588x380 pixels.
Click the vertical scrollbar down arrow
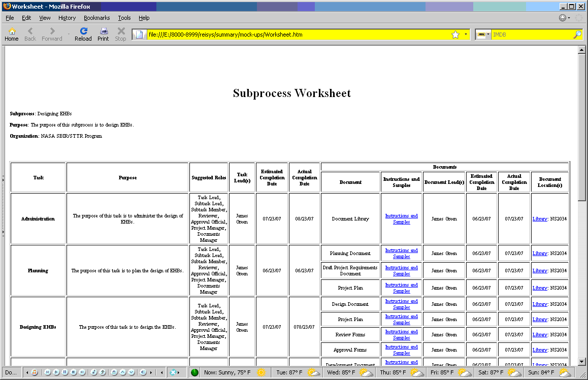[581, 362]
